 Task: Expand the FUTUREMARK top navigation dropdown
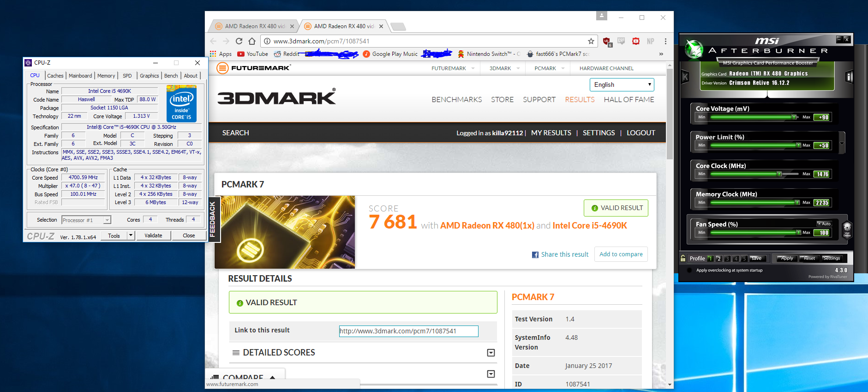point(473,68)
